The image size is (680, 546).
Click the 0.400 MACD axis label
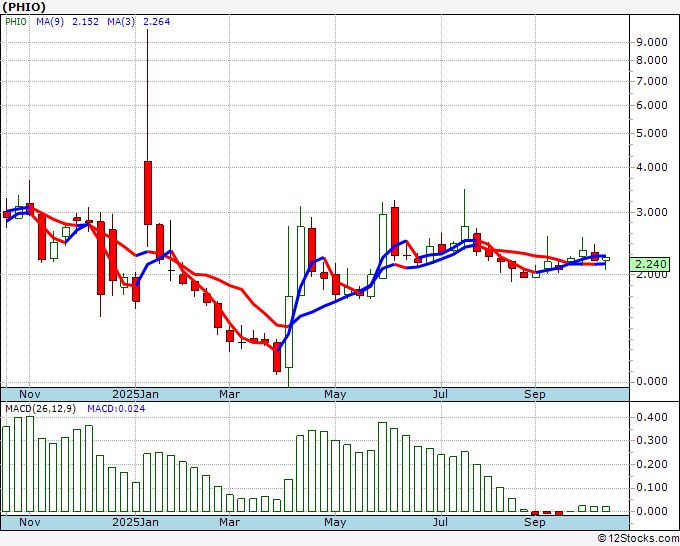pyautogui.click(x=651, y=416)
